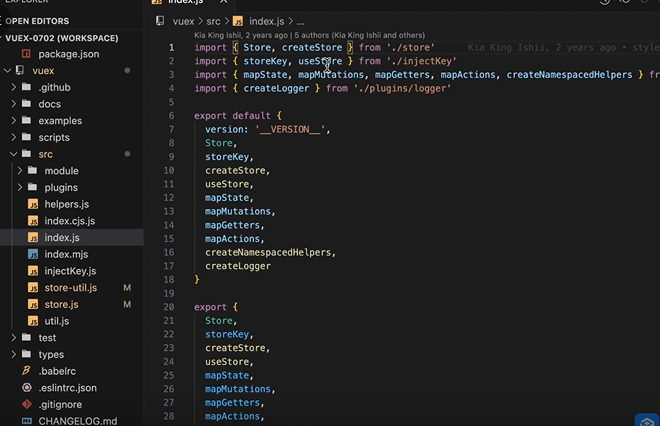The image size is (660, 426).
Task: Click the repository icon beside vuex folder
Action: (x=20, y=70)
